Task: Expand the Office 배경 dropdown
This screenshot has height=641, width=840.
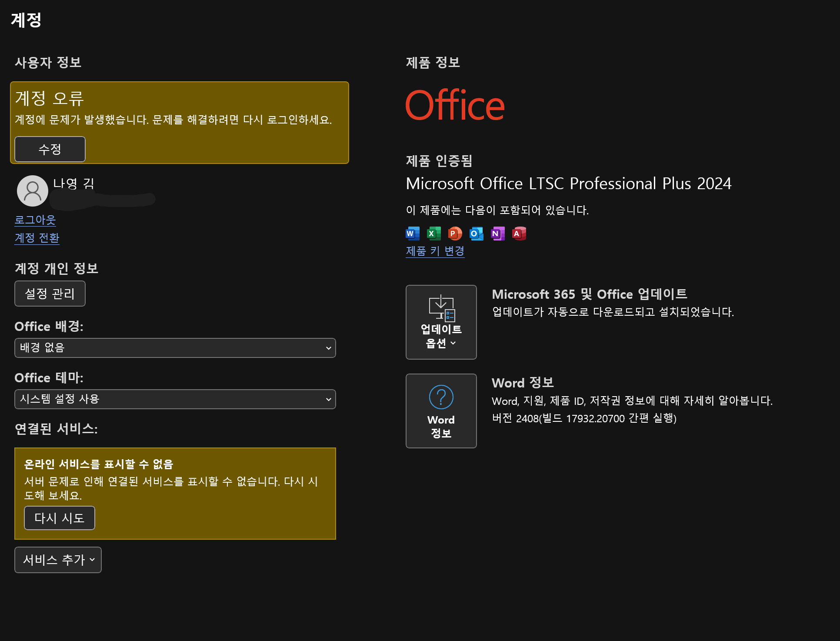Action: tap(175, 348)
